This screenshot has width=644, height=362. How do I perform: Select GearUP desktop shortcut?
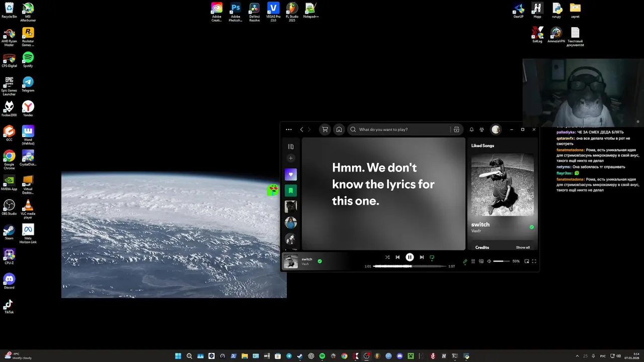point(518,10)
